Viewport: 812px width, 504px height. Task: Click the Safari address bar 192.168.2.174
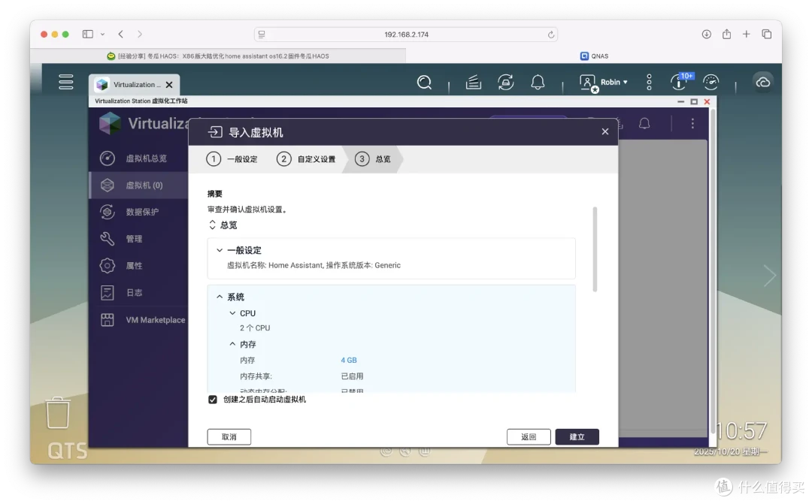[406, 35]
